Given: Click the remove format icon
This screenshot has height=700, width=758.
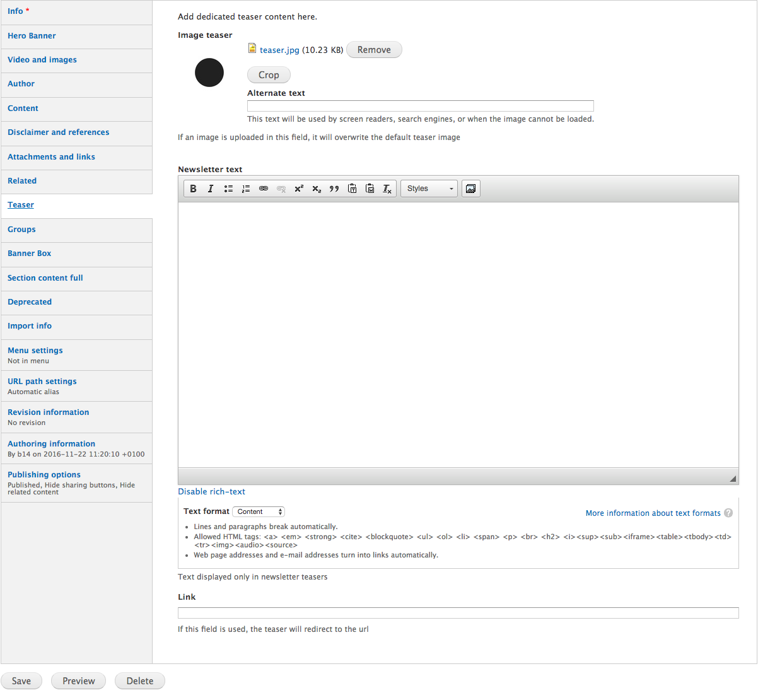Looking at the screenshot, I should (387, 189).
